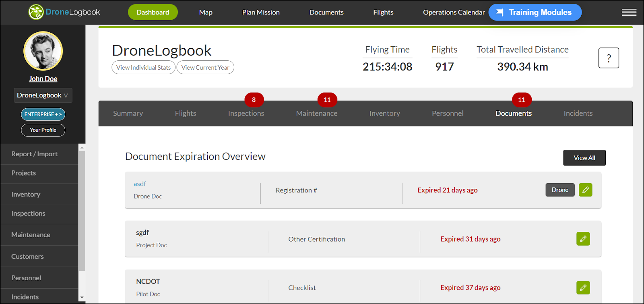Click 'Expired 21 days ago' text

(448, 190)
